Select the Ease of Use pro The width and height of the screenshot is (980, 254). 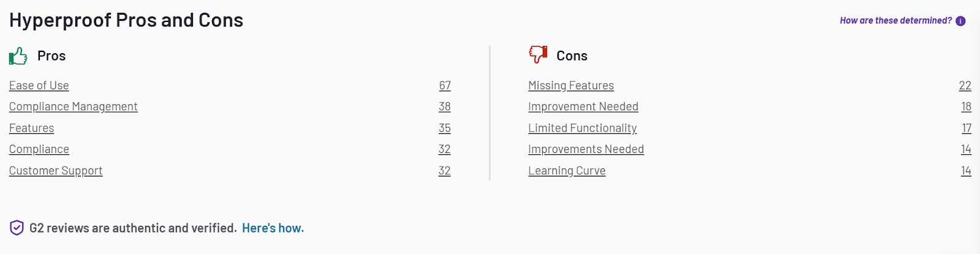[39, 86]
